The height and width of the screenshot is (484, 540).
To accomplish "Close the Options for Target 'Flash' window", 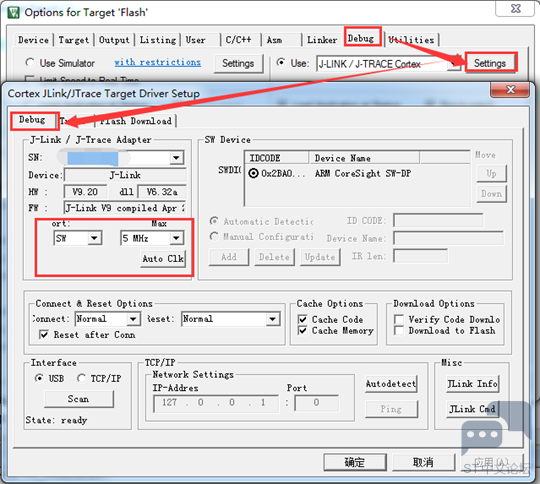I will pyautogui.click(x=515, y=8).
